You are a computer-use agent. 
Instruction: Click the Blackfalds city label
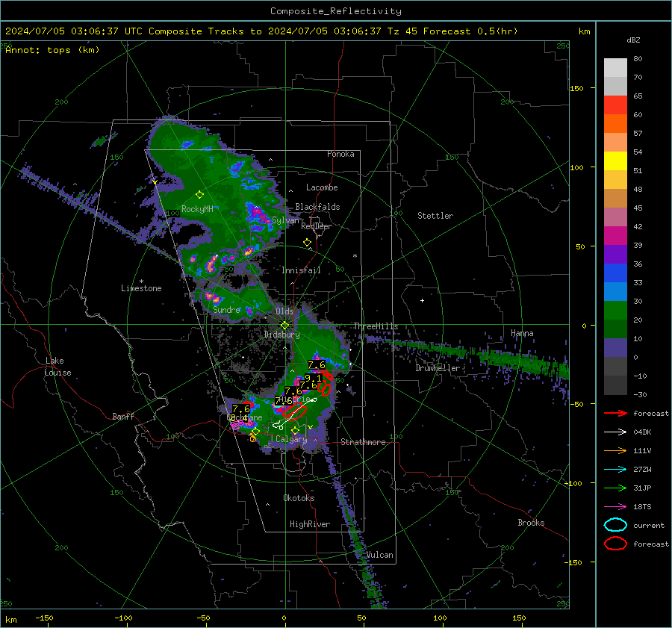tap(317, 207)
